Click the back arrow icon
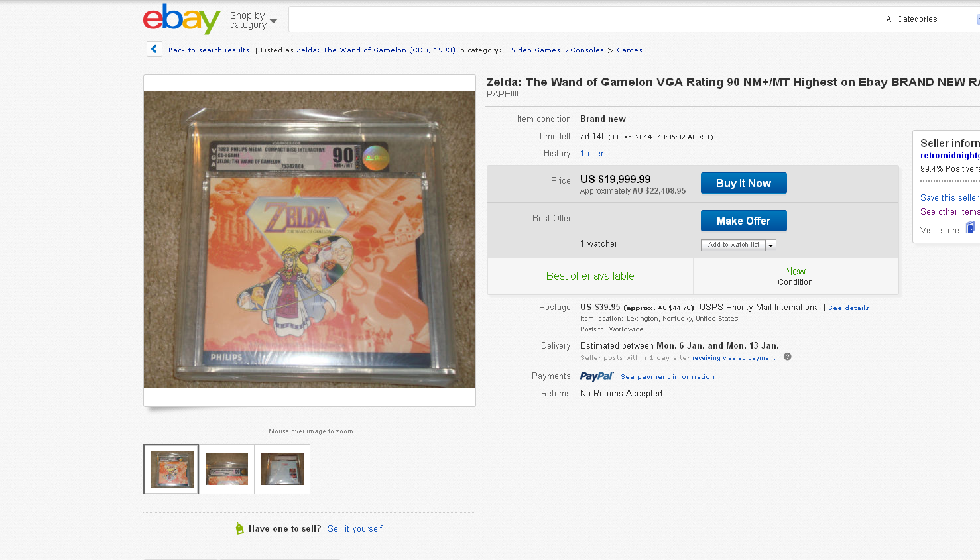 pos(154,49)
